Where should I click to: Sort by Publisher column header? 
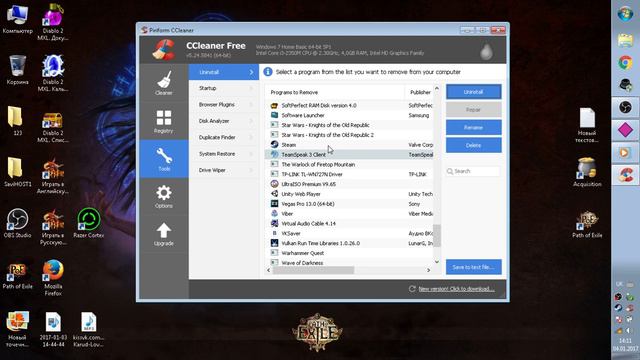pos(419,92)
